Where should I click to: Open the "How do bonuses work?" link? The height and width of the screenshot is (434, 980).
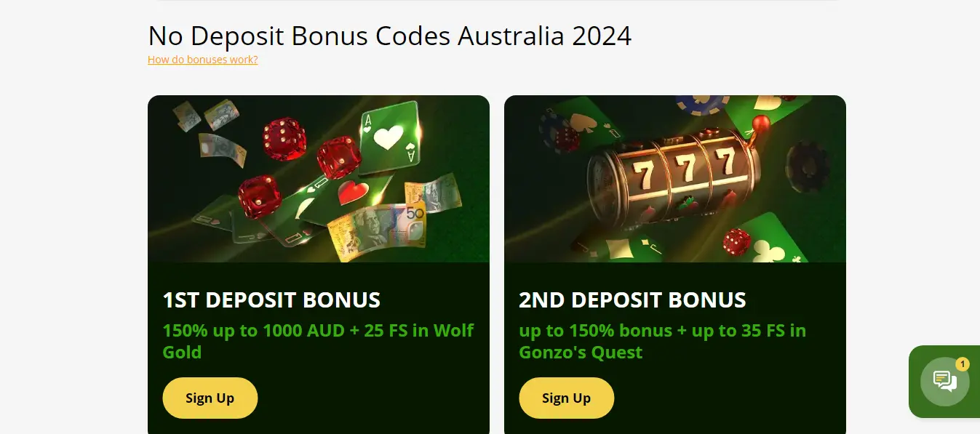click(202, 60)
